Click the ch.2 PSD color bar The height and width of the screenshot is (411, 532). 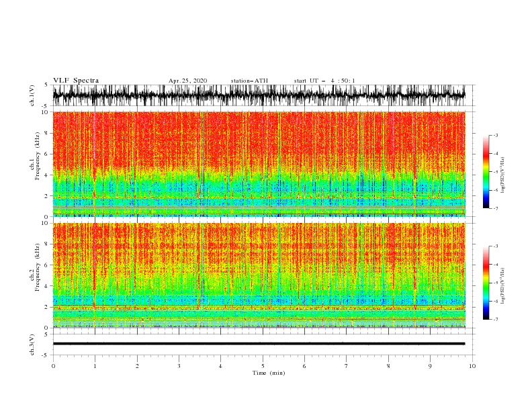coord(486,283)
